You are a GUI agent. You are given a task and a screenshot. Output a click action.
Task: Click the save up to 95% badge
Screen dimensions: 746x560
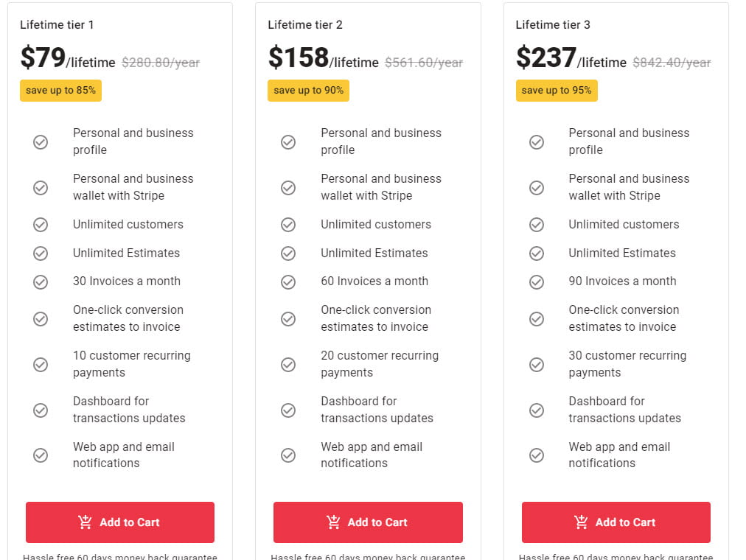tap(557, 90)
